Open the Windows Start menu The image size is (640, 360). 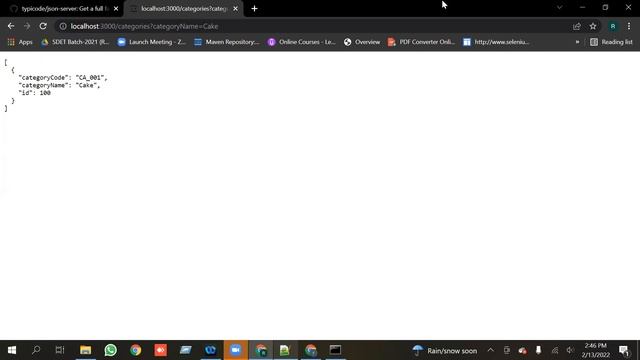[x=12, y=350]
